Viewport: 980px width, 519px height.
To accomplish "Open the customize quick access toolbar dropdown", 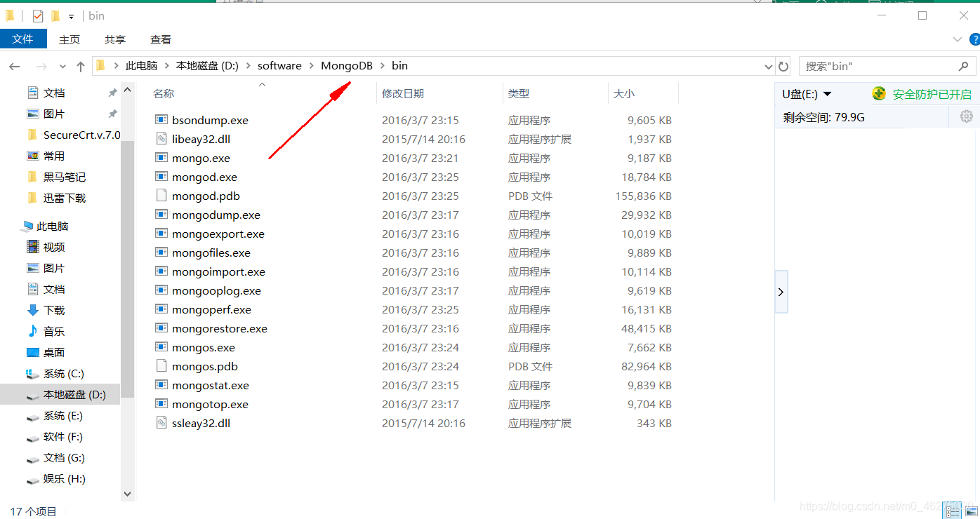I will [71, 16].
